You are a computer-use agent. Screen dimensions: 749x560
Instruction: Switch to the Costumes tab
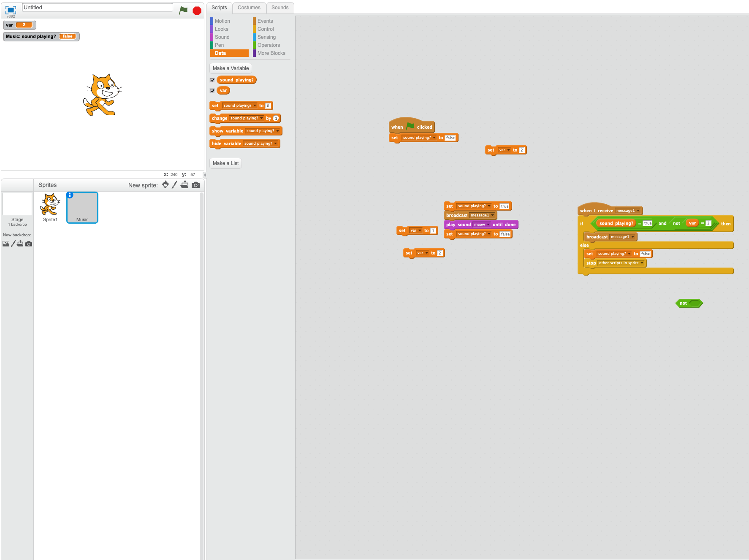point(249,8)
